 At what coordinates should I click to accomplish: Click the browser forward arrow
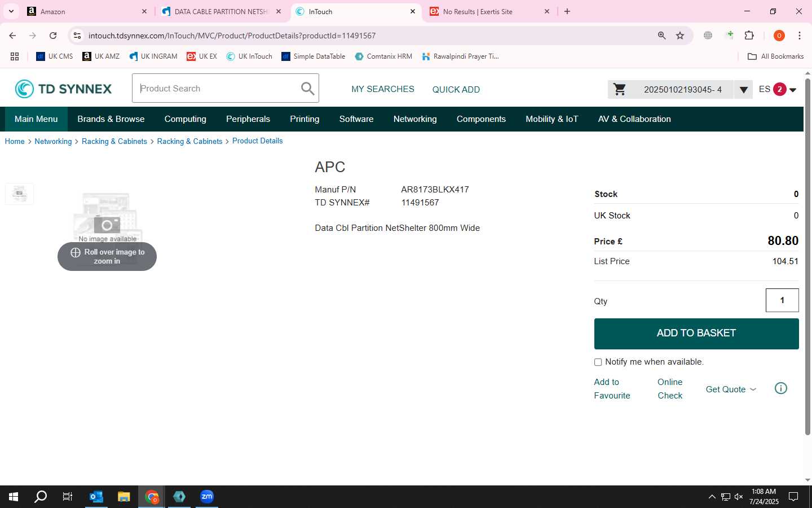point(33,36)
